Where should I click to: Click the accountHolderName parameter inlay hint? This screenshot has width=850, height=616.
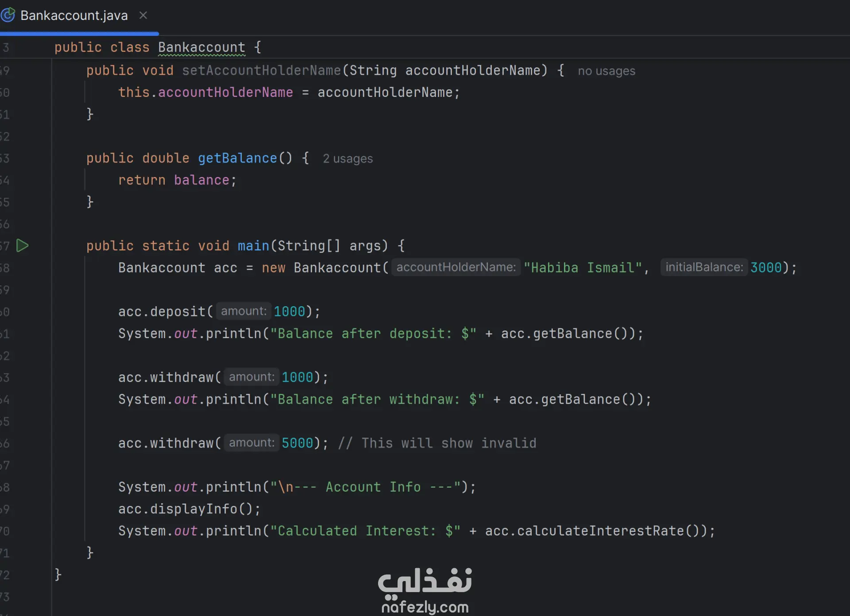456,267
